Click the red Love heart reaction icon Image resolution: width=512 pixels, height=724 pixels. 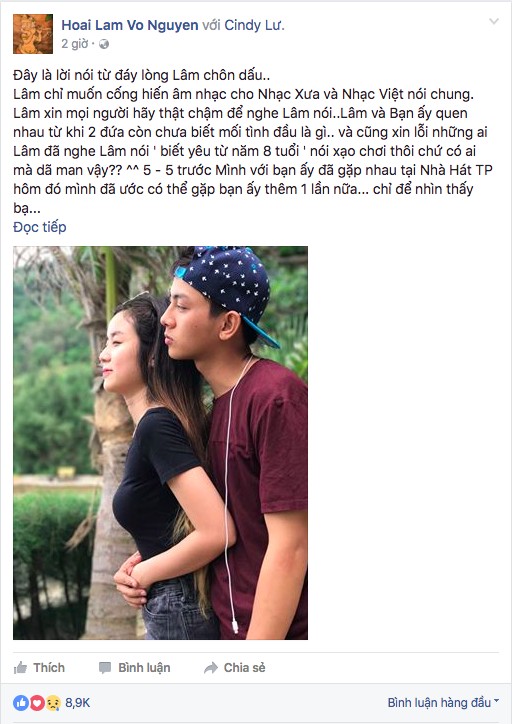tap(37, 703)
